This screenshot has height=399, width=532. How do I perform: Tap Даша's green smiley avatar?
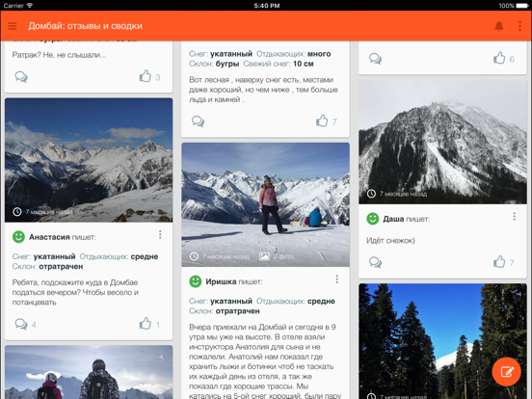(x=373, y=219)
